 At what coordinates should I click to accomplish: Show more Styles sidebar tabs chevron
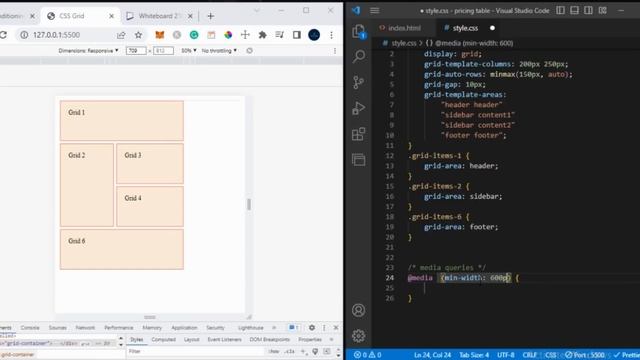click(x=331, y=339)
